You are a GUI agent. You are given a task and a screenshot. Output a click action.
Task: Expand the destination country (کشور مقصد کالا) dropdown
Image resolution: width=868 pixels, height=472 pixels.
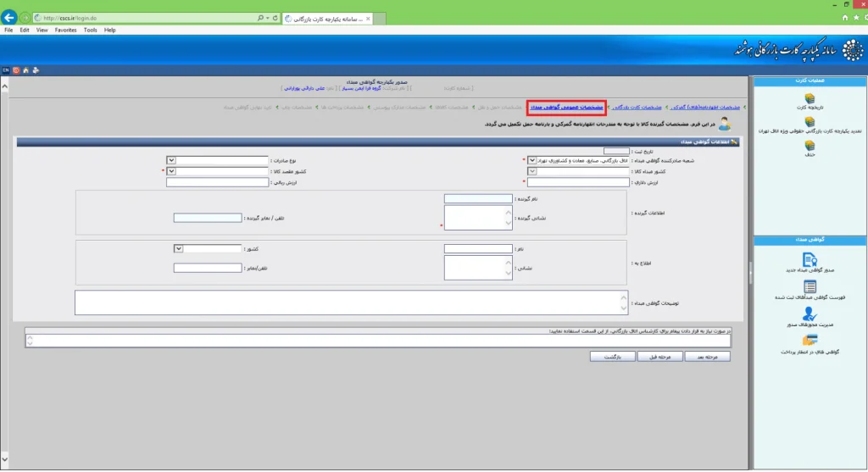(171, 171)
